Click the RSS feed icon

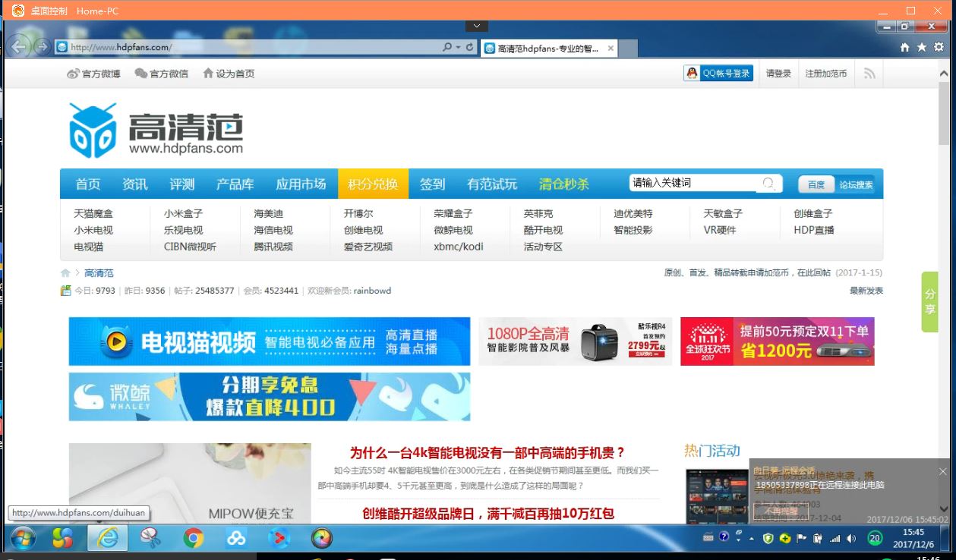click(869, 74)
